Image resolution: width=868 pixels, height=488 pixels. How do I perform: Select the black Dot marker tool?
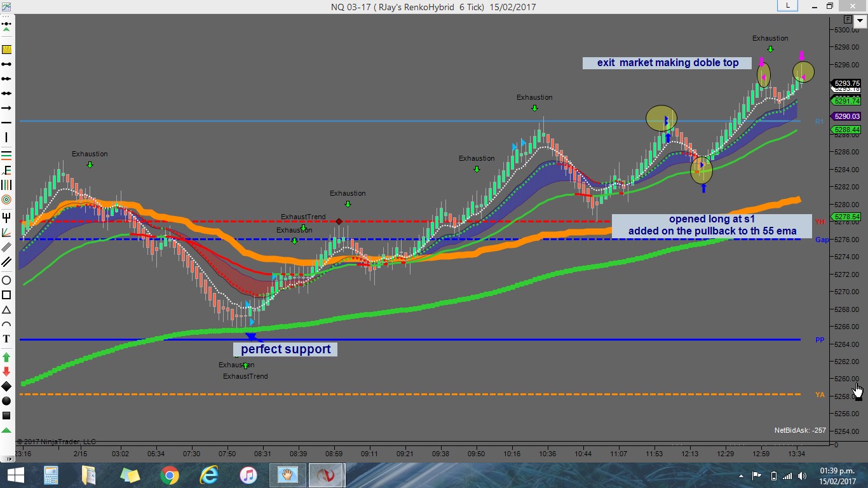click(x=6, y=401)
